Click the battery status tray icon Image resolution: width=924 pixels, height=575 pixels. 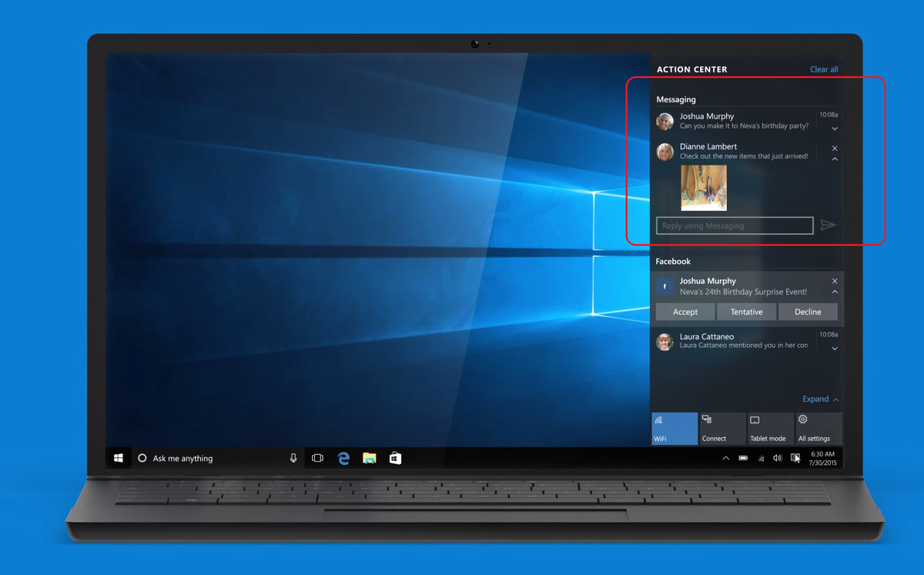pos(743,458)
